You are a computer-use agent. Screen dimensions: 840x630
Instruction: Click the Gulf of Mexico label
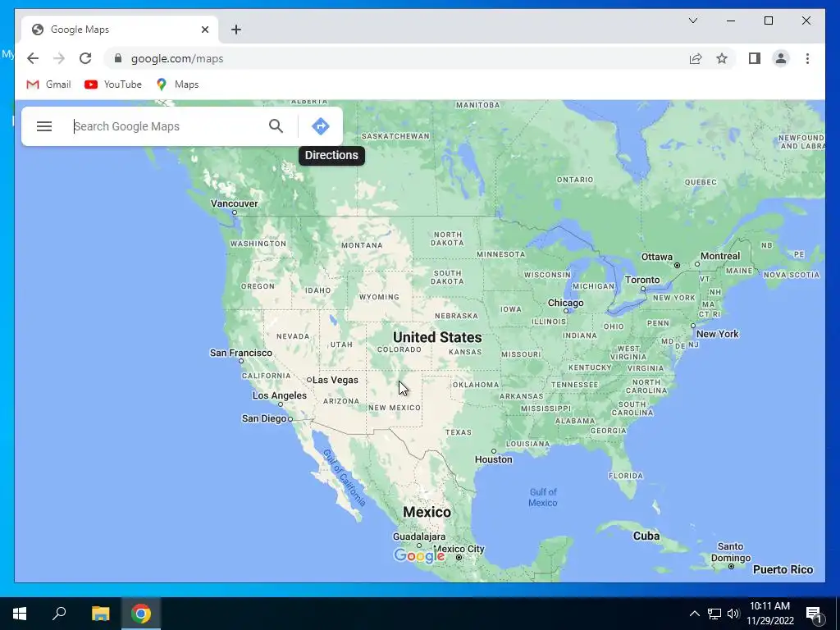tap(543, 497)
